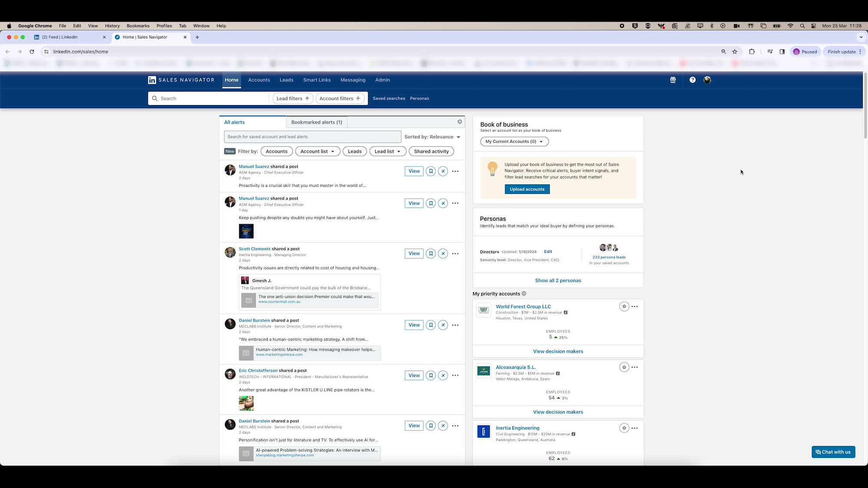
Task: Click the priority accounts info icon
Action: point(524,294)
